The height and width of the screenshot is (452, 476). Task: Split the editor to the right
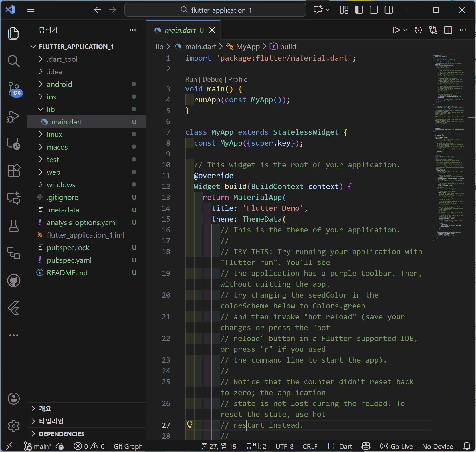(448, 30)
